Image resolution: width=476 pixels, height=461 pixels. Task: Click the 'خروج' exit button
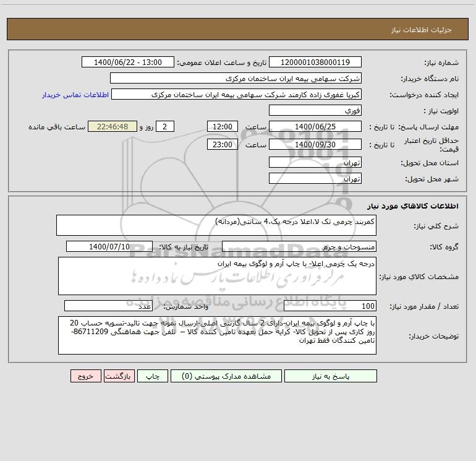click(x=85, y=376)
